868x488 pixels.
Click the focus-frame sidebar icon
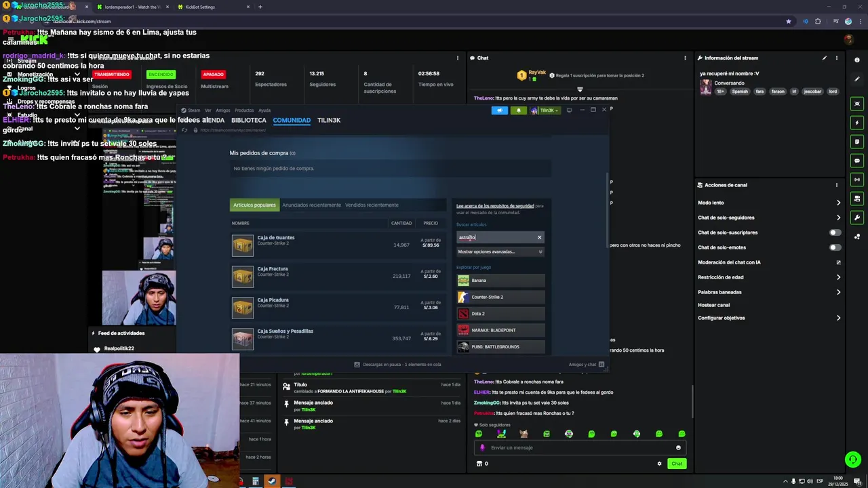coord(857,104)
